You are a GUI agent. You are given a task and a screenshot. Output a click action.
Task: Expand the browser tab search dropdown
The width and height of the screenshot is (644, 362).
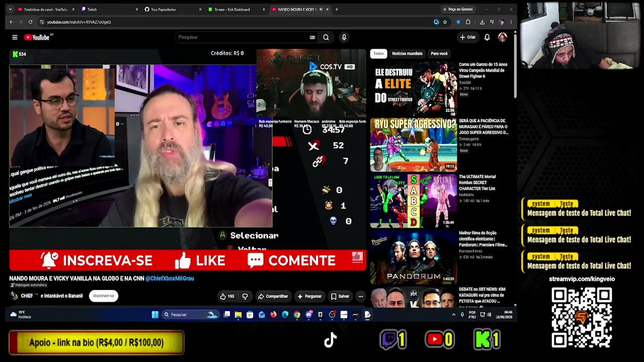pyautogui.click(x=11, y=10)
